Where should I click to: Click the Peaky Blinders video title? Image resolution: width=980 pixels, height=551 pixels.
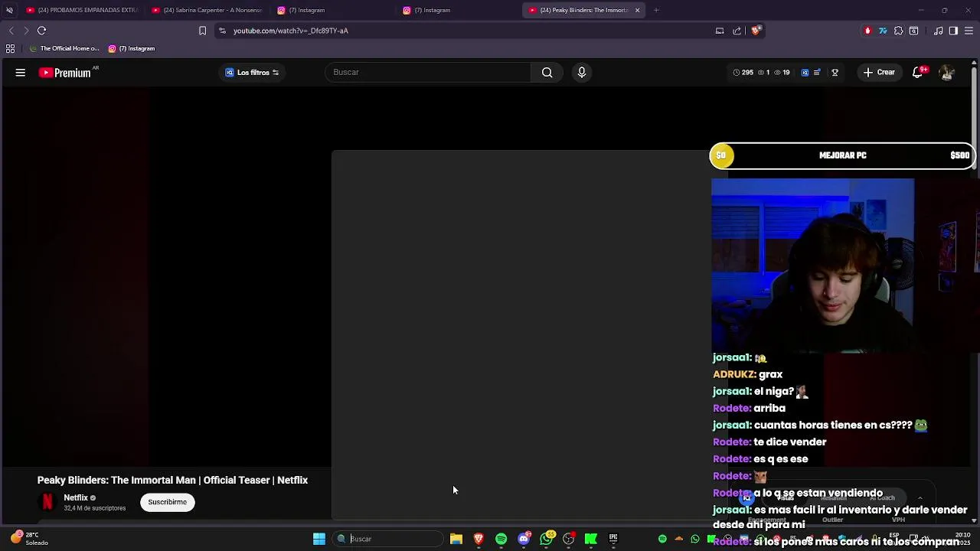pos(172,480)
